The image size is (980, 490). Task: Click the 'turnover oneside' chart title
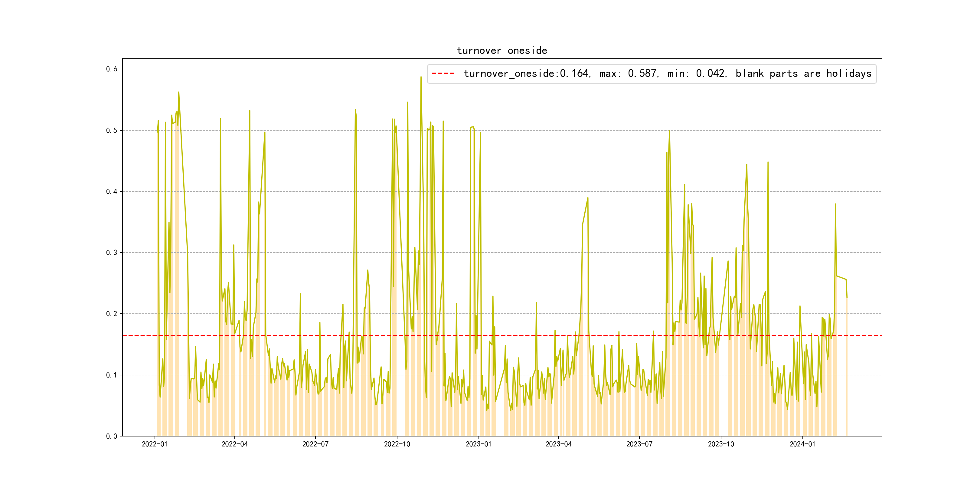[x=502, y=51]
